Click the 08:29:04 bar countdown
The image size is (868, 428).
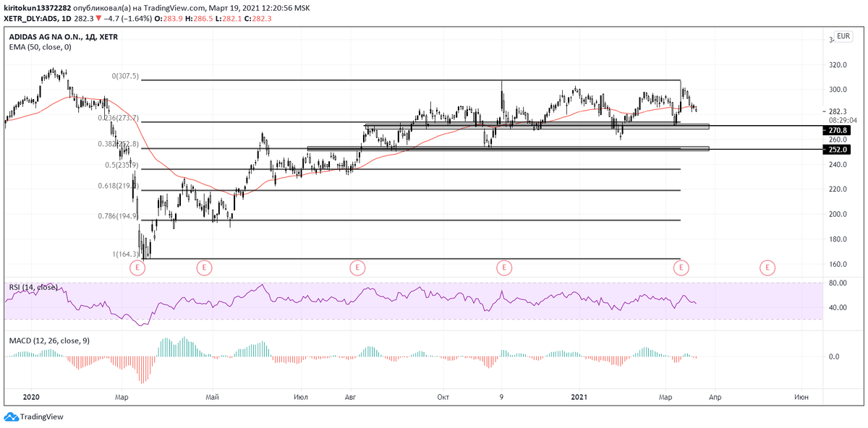tap(843, 120)
